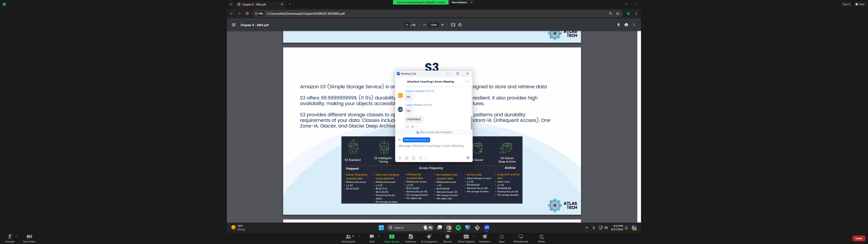Expand the Participants options arrow
Image resolution: width=868 pixels, height=244 pixels.
click(360, 237)
